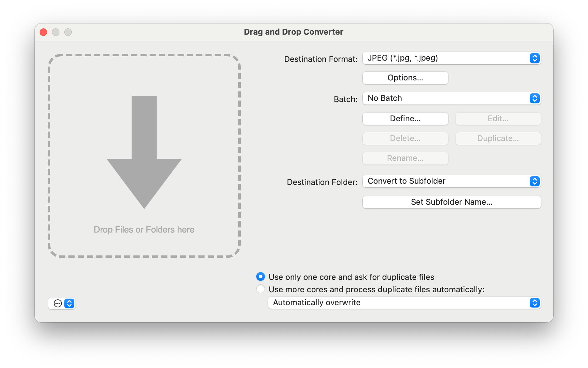
Task: Click Set Subfolder Name... button
Action: 452,202
